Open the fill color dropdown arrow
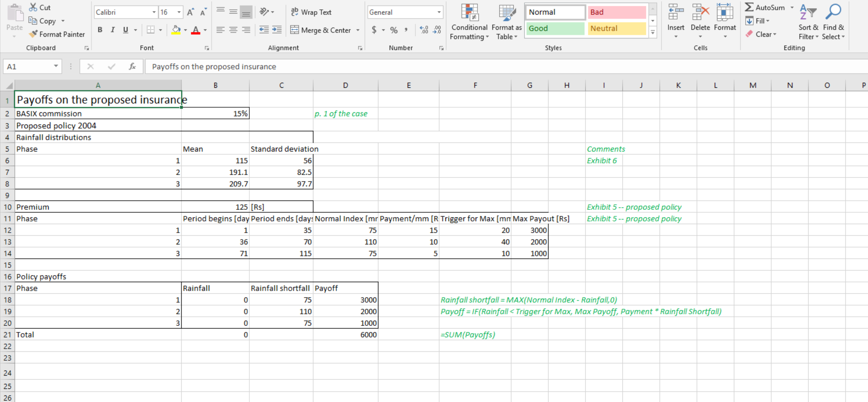 pos(185,30)
